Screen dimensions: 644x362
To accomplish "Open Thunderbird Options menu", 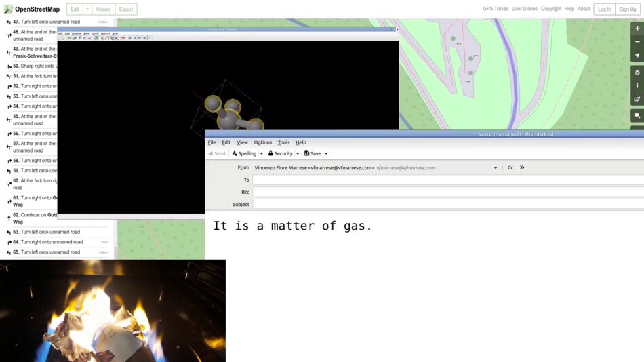I will [263, 142].
